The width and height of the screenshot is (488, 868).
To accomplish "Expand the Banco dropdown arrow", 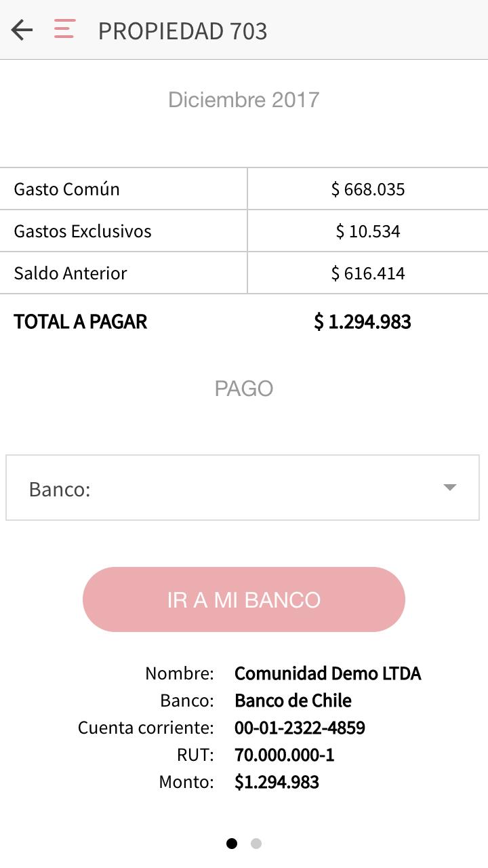I will click(449, 488).
